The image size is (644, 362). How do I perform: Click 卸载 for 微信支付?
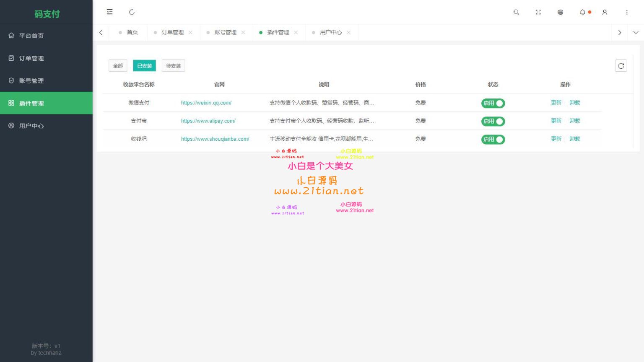(575, 103)
